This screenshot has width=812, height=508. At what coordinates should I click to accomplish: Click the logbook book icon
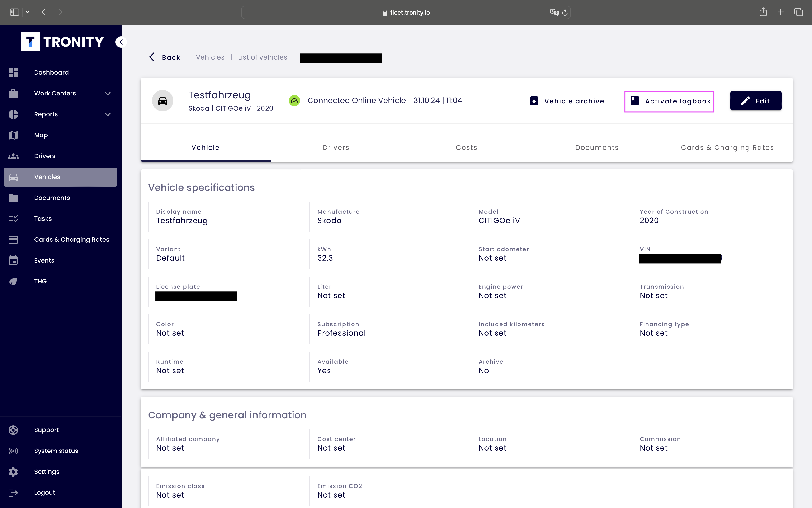pyautogui.click(x=635, y=100)
